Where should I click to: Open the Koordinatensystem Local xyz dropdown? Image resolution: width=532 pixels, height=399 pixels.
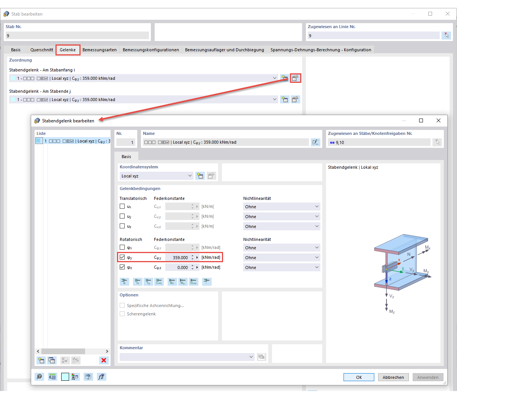(x=190, y=176)
